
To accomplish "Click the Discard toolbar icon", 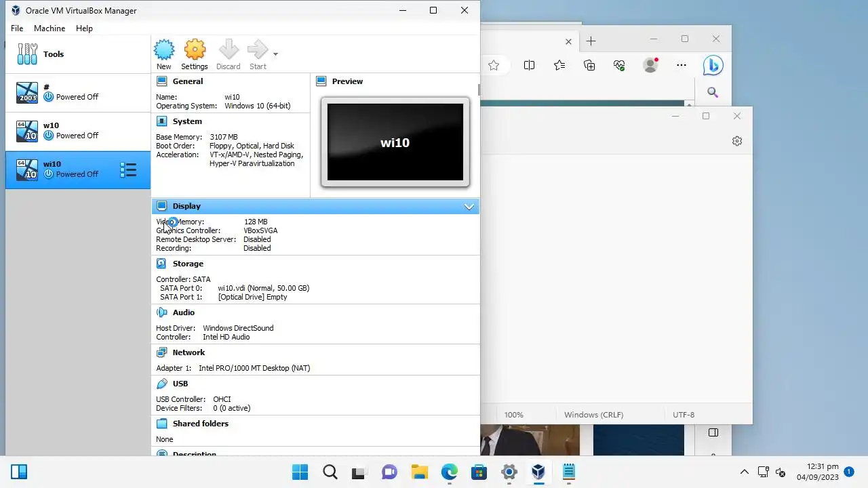I will pyautogui.click(x=229, y=54).
